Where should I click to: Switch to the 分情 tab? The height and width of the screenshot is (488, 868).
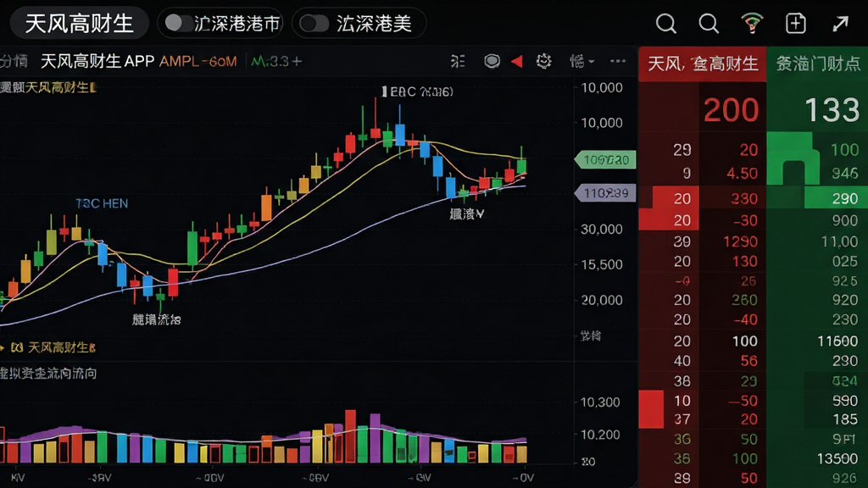(14, 61)
